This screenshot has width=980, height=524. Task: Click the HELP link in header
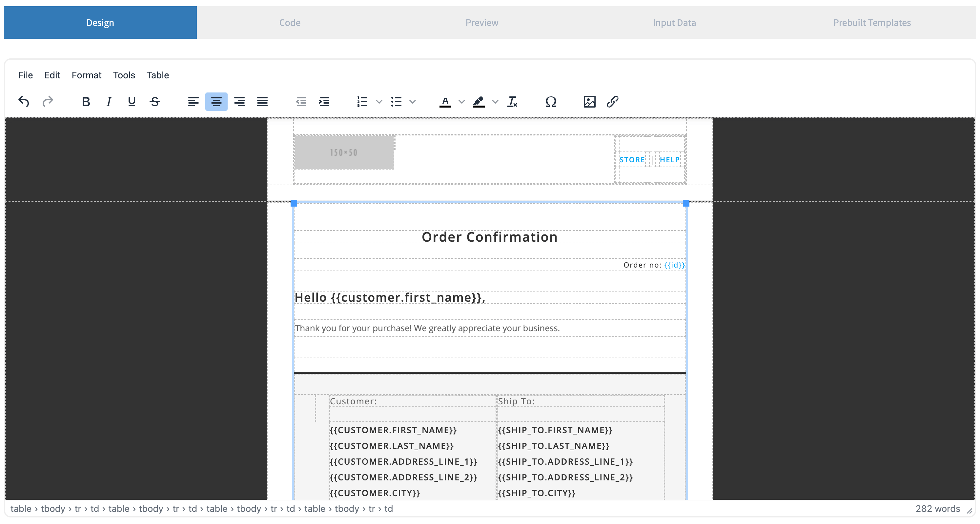coord(669,160)
